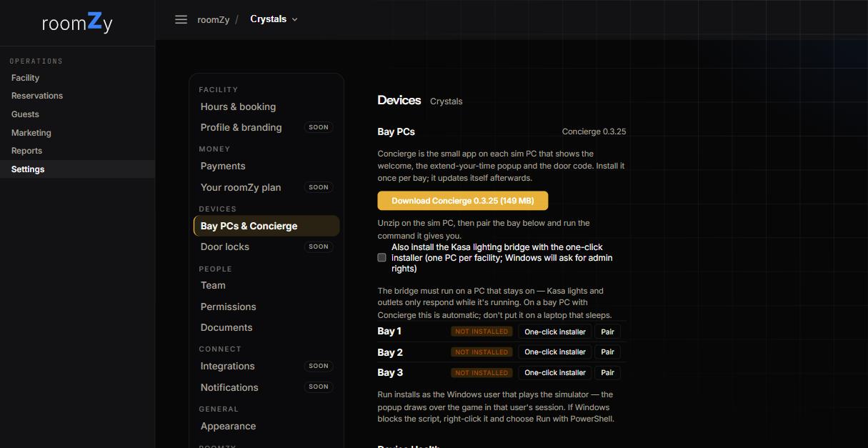Click the roomZy breadcrumb link
Screen dimensions: 868x448
[213, 20]
